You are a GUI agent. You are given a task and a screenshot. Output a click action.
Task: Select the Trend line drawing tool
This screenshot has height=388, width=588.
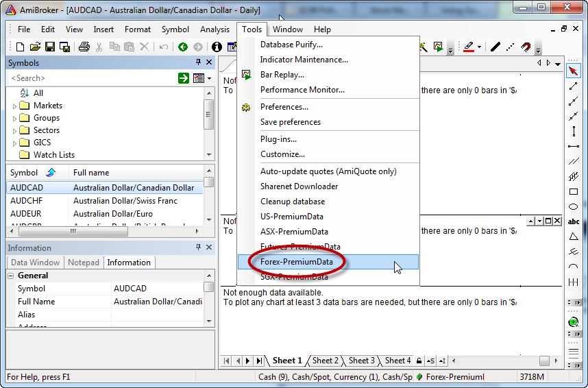[x=573, y=86]
